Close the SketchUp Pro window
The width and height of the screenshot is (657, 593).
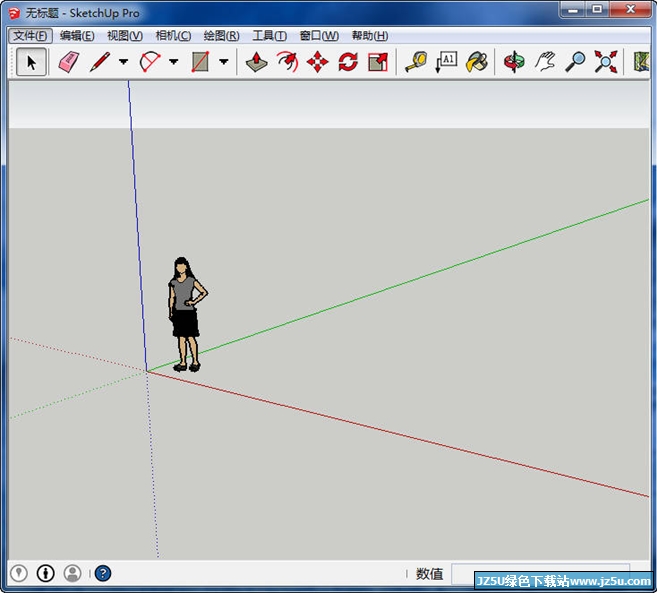click(x=631, y=10)
